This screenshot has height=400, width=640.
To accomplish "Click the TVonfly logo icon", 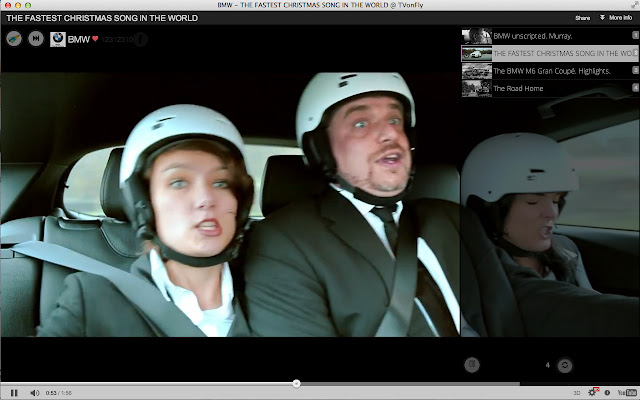I will tap(14, 39).
